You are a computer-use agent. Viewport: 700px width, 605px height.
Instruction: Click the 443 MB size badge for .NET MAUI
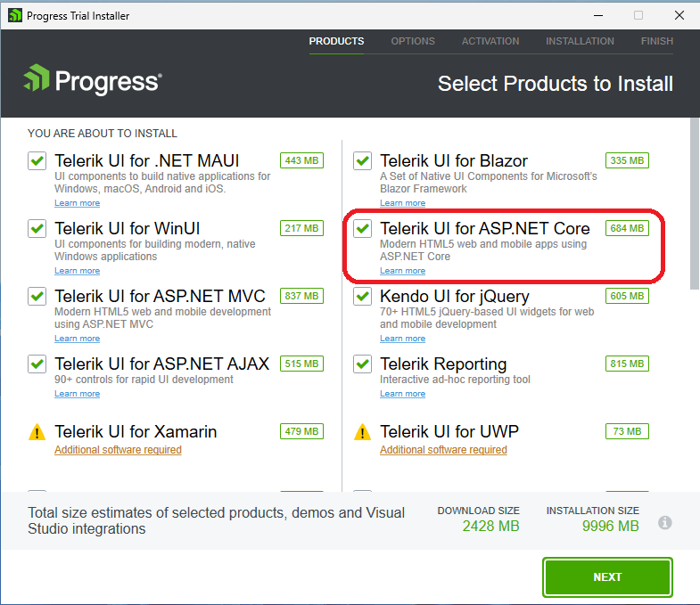(301, 160)
